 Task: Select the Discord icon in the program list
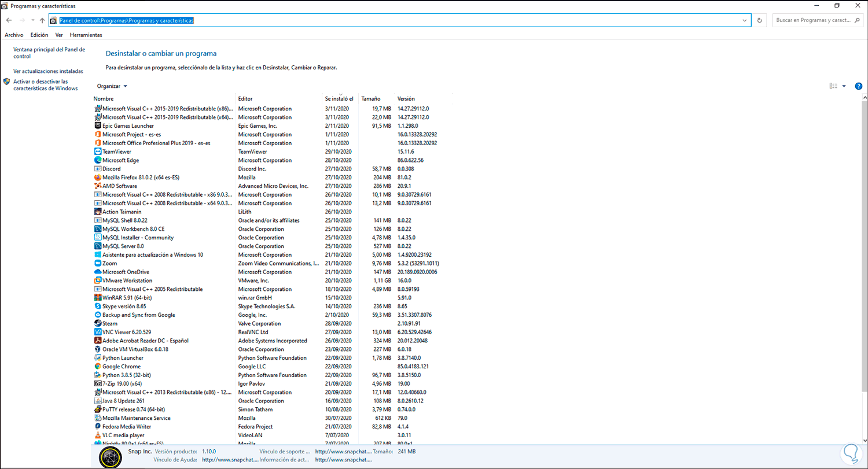[x=98, y=168]
